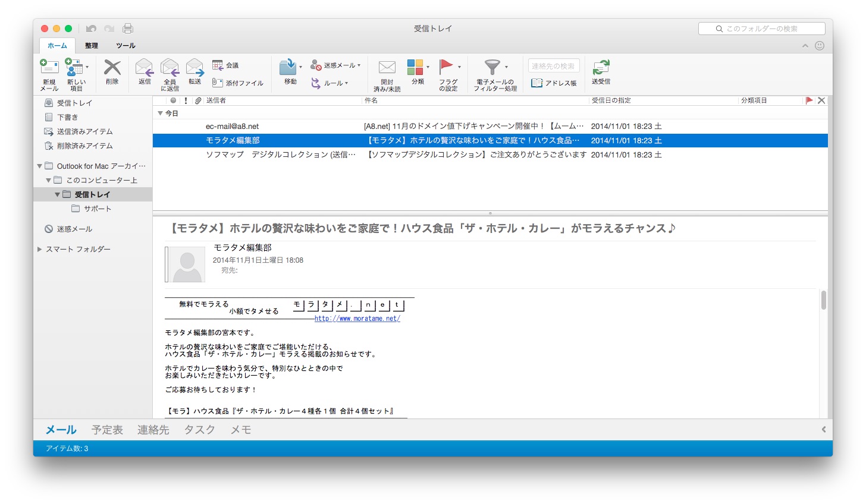Switch to メール view
Viewport: 866px width, 504px height.
tap(61, 430)
